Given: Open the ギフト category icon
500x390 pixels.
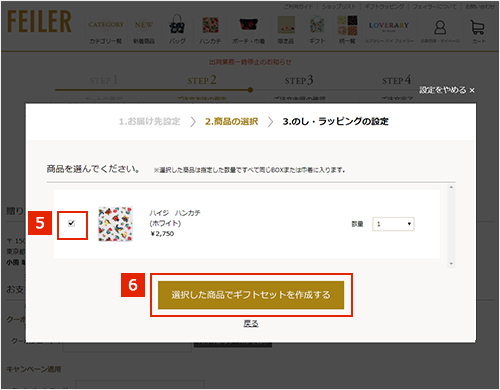Looking at the screenshot, I should click(317, 30).
